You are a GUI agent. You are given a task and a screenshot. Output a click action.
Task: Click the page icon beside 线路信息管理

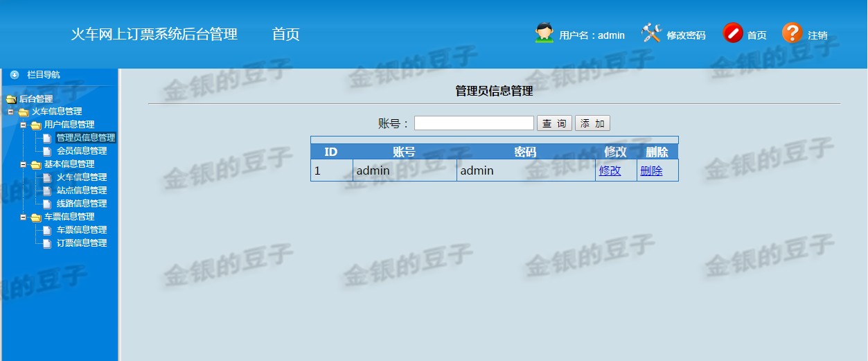coord(47,204)
